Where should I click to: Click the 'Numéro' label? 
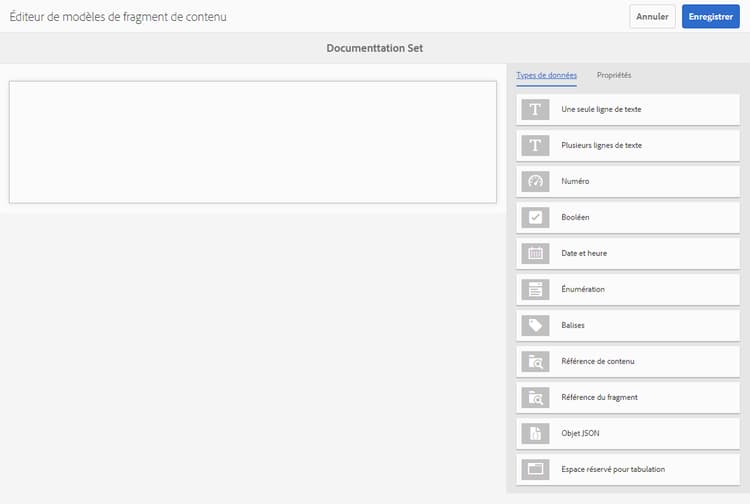tap(575, 181)
